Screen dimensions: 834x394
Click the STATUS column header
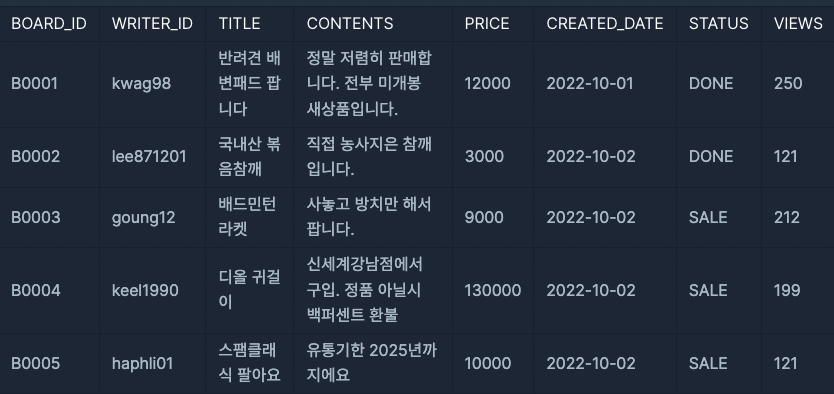(x=719, y=23)
